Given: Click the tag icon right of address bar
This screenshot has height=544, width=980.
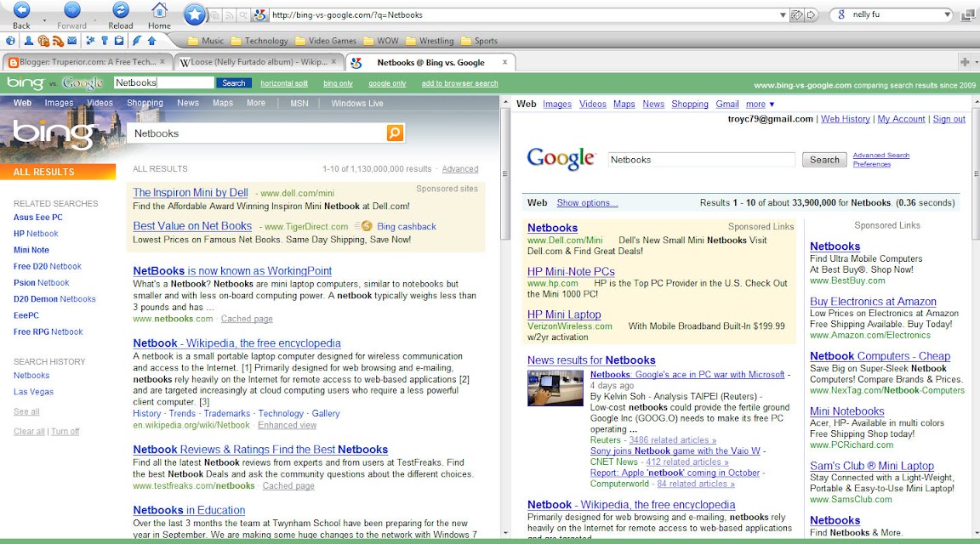Looking at the screenshot, I should (x=797, y=15).
